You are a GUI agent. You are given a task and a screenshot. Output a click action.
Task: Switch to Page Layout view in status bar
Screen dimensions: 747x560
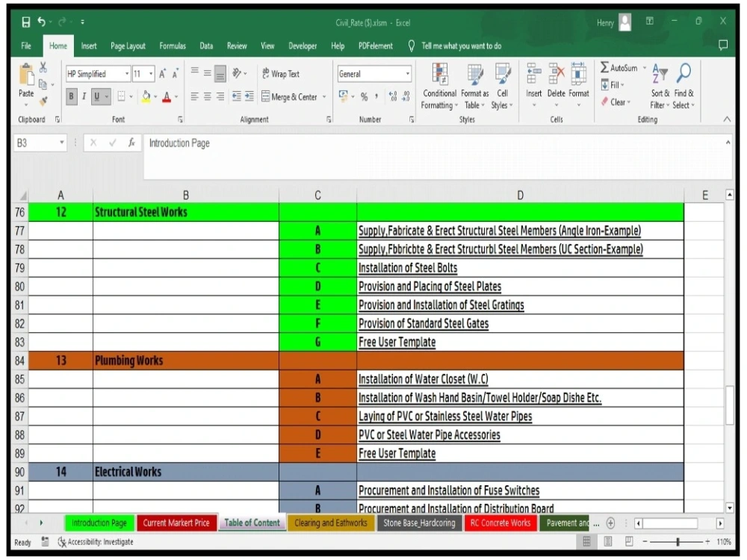[x=608, y=541]
